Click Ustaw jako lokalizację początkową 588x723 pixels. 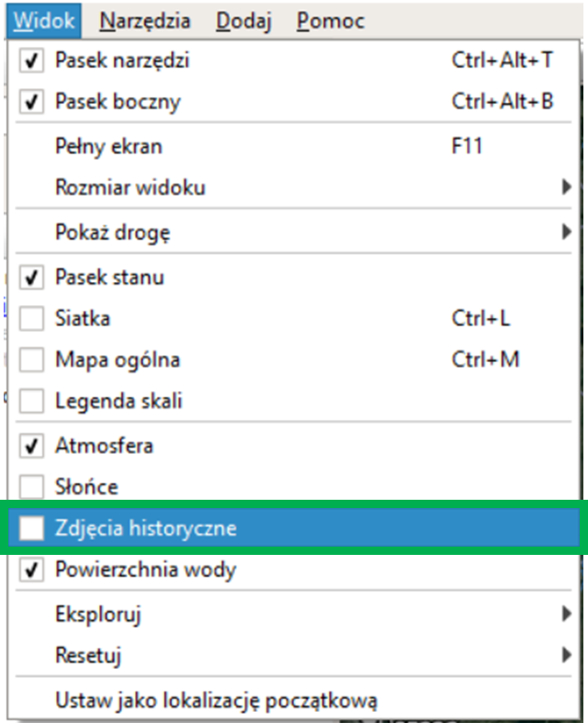pos(216,700)
